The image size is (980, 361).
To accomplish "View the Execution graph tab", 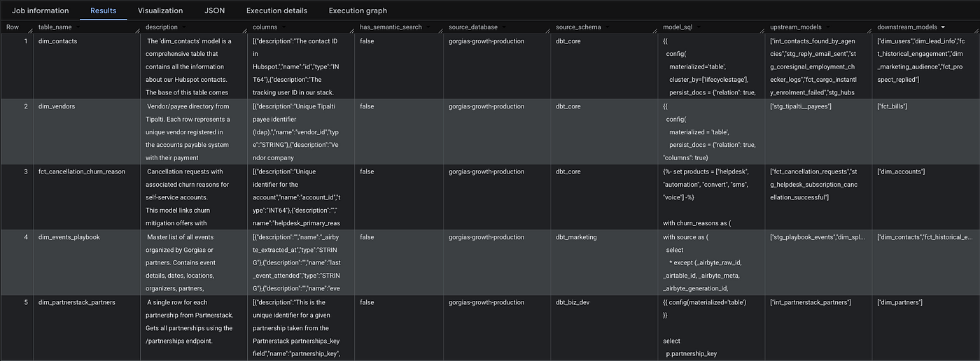I will tap(358, 10).
